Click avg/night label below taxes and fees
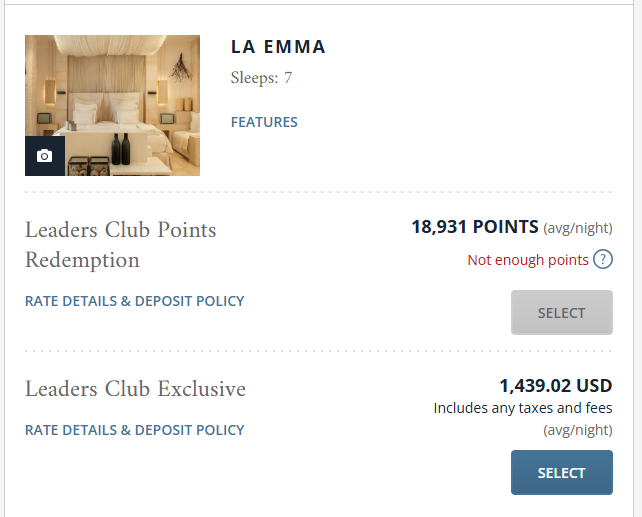Viewport: 642px width, 517px height. click(x=578, y=430)
